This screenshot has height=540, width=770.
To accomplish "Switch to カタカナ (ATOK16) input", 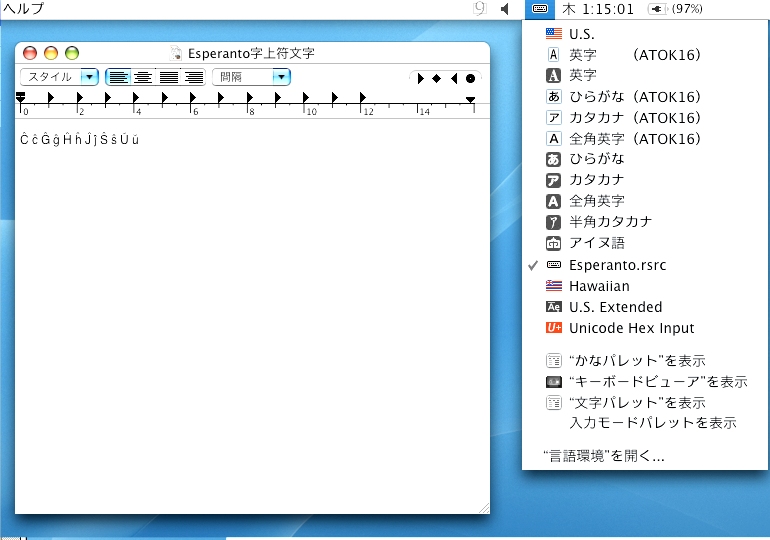I will click(x=645, y=118).
